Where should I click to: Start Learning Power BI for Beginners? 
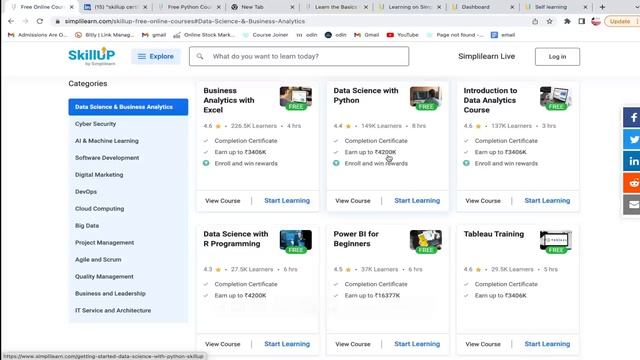417,344
